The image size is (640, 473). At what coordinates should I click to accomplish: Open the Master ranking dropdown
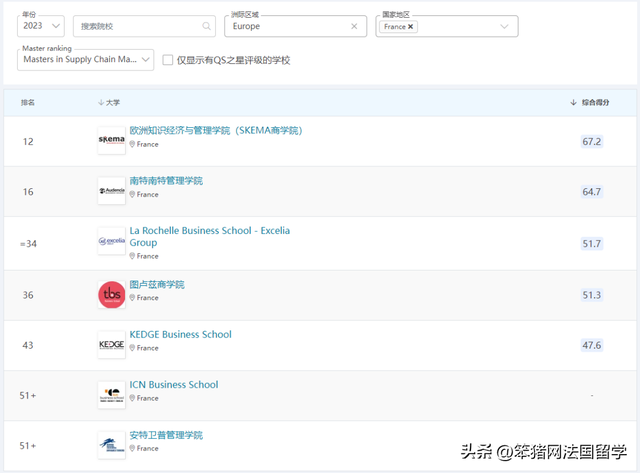point(86,60)
